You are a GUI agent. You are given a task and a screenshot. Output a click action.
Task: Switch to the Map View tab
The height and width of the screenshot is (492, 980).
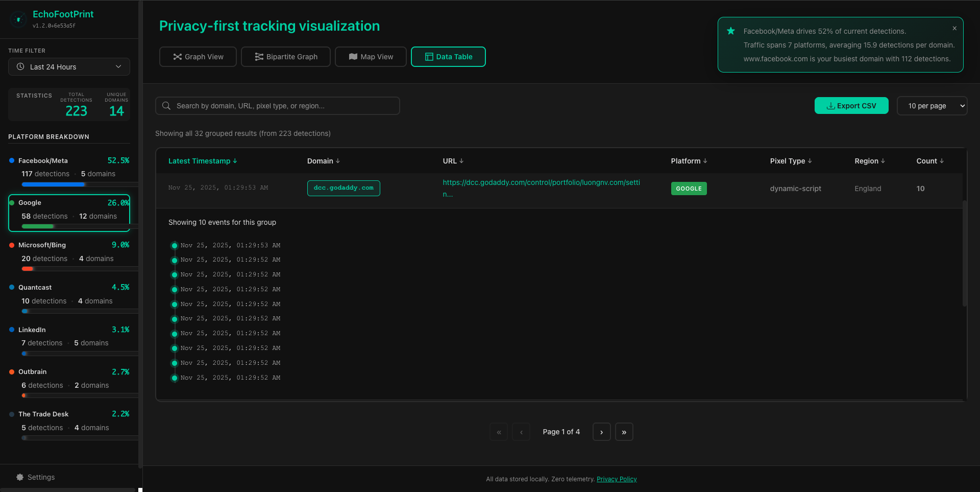click(x=371, y=57)
